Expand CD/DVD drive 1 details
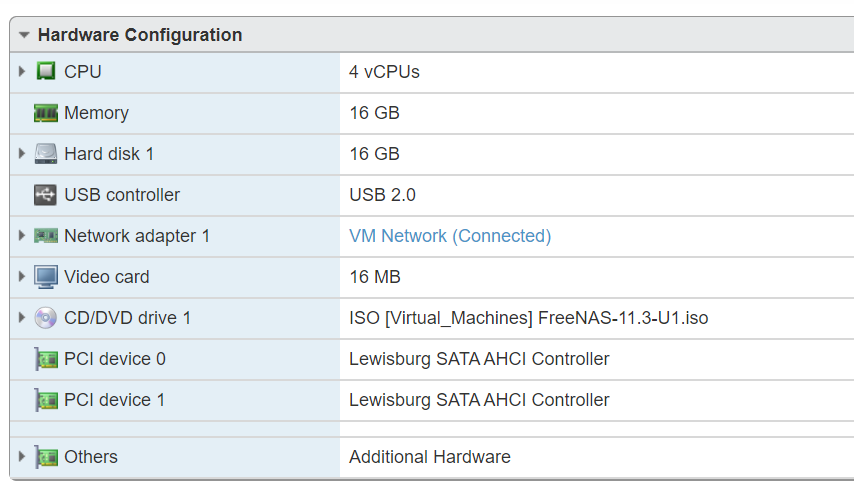The image size is (854, 486). (x=22, y=318)
